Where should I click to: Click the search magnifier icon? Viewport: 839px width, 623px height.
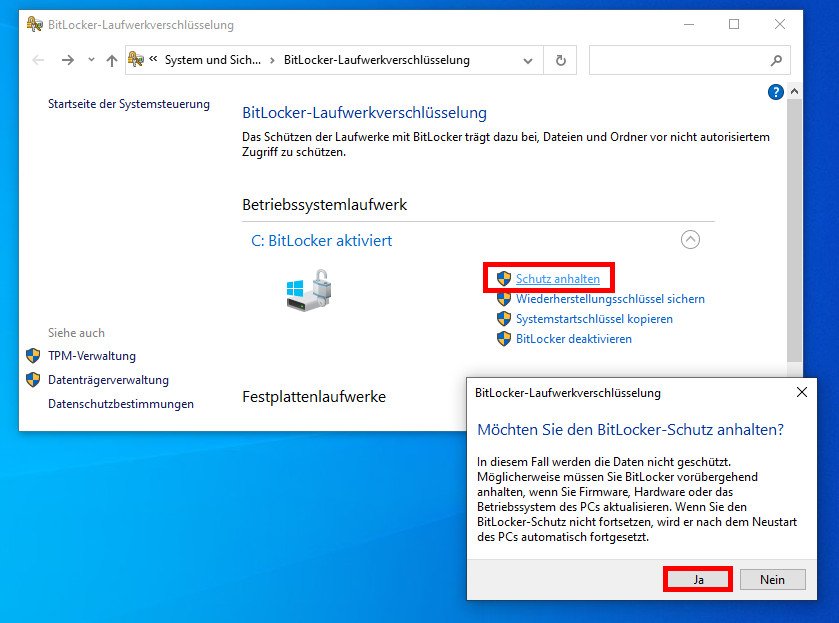[x=776, y=60]
